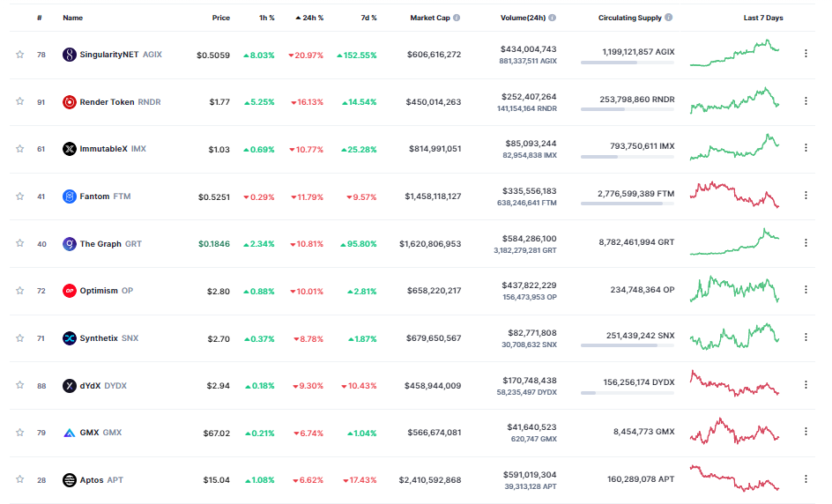Open the Synthetix SNX coin page

click(100, 338)
